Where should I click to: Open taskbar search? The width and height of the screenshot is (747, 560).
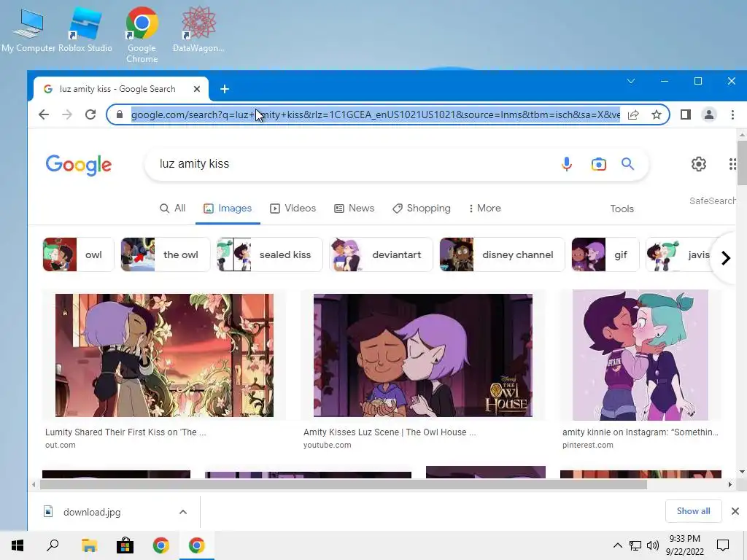tap(53, 545)
